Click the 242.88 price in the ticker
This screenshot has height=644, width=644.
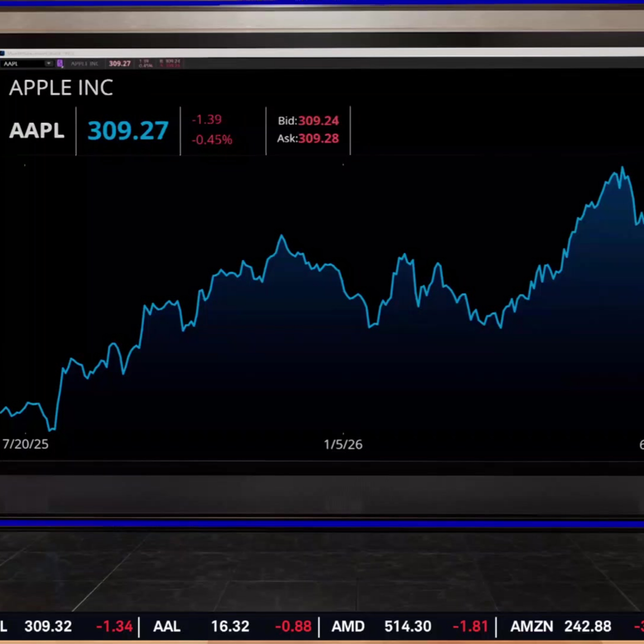588,626
